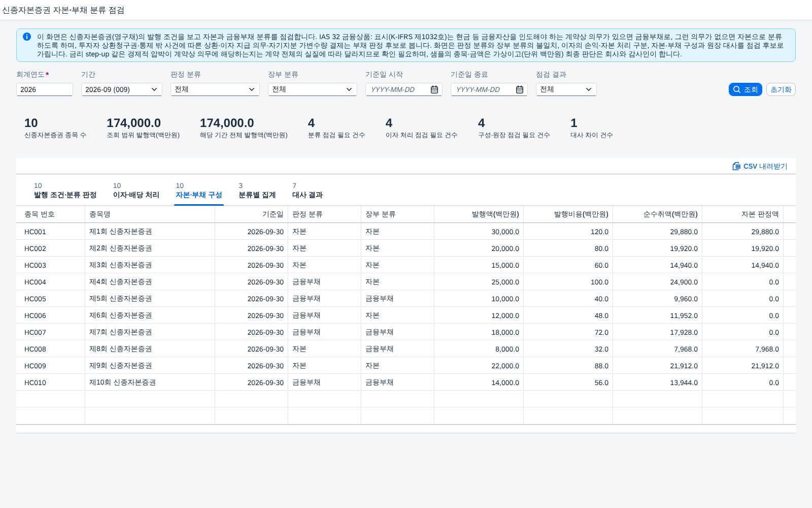Click the 순수취액(백만원) column header
The width and height of the screenshot is (812, 508).
click(x=658, y=214)
